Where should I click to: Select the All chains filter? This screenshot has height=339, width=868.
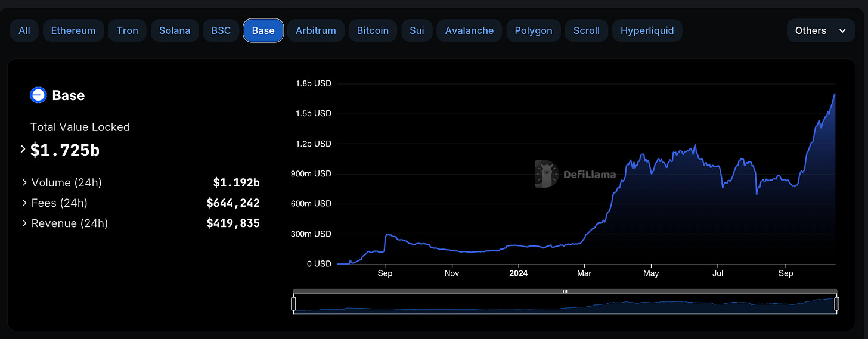tap(24, 30)
